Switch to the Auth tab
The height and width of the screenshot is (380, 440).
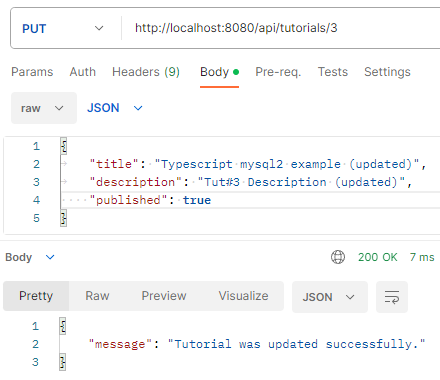83,72
